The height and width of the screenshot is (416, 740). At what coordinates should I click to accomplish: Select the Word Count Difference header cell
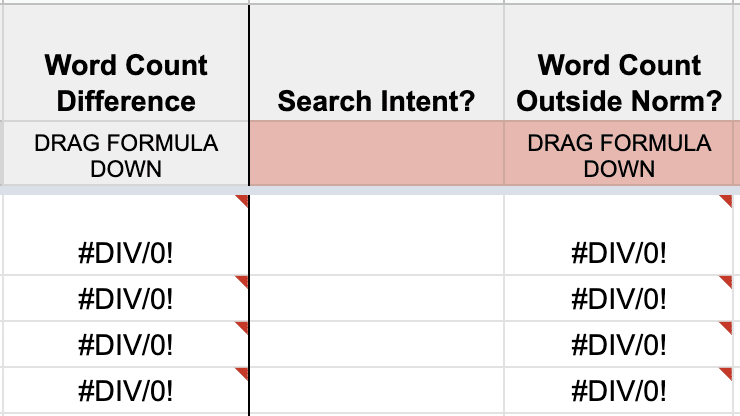tap(125, 83)
